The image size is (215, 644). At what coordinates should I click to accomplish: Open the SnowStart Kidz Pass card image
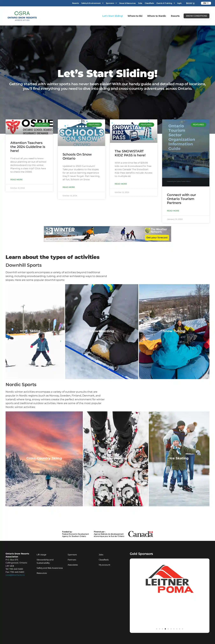pos(133,131)
